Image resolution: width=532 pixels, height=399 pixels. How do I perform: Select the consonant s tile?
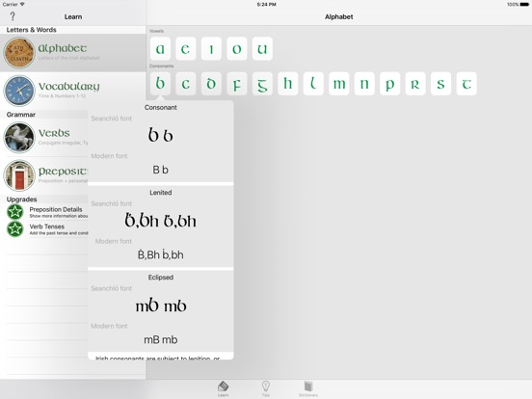(440, 84)
